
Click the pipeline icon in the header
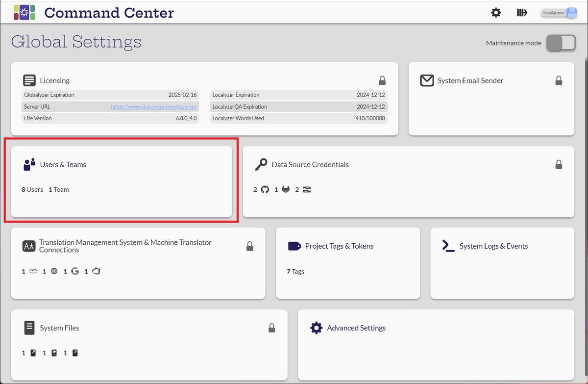[x=522, y=13]
